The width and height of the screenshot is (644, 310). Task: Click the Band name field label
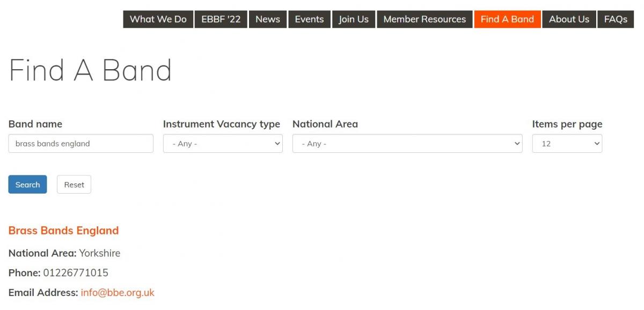[x=35, y=124]
